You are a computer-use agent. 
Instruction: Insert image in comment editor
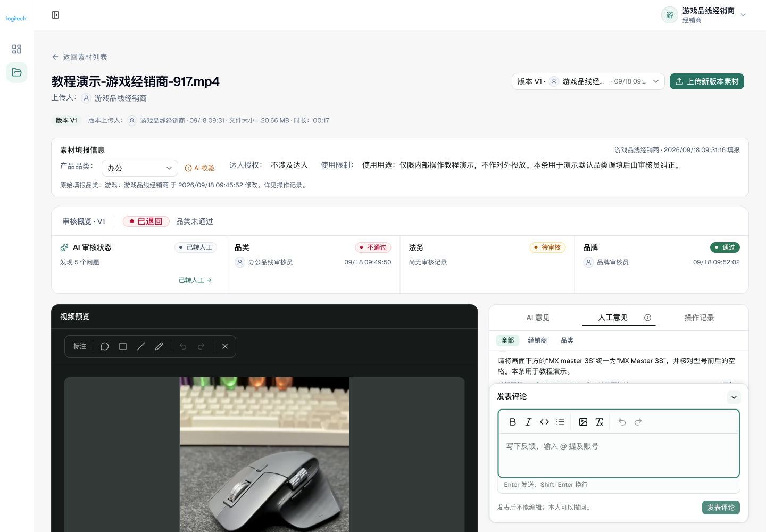(583, 422)
